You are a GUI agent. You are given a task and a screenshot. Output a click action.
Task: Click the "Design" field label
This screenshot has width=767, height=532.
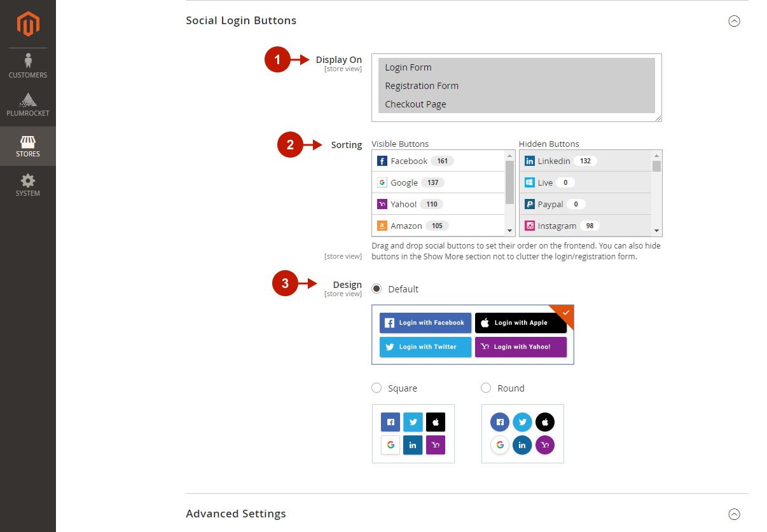point(347,285)
